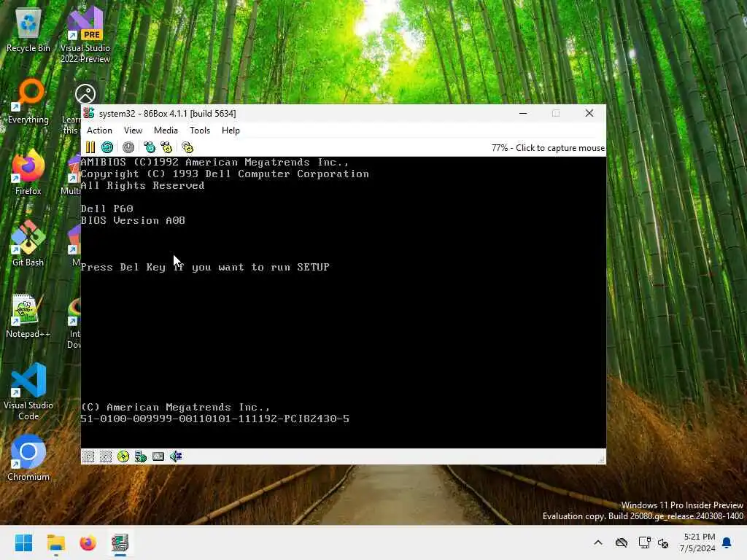Open the Tools menu

pyautogui.click(x=200, y=131)
